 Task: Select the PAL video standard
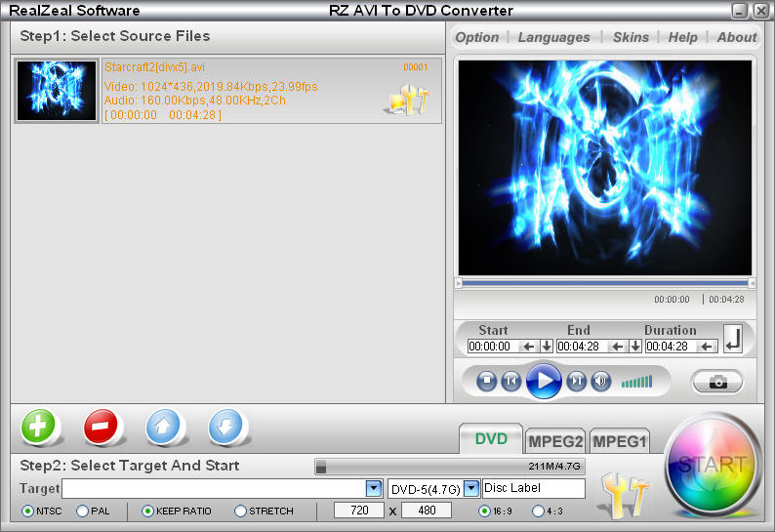point(83,511)
